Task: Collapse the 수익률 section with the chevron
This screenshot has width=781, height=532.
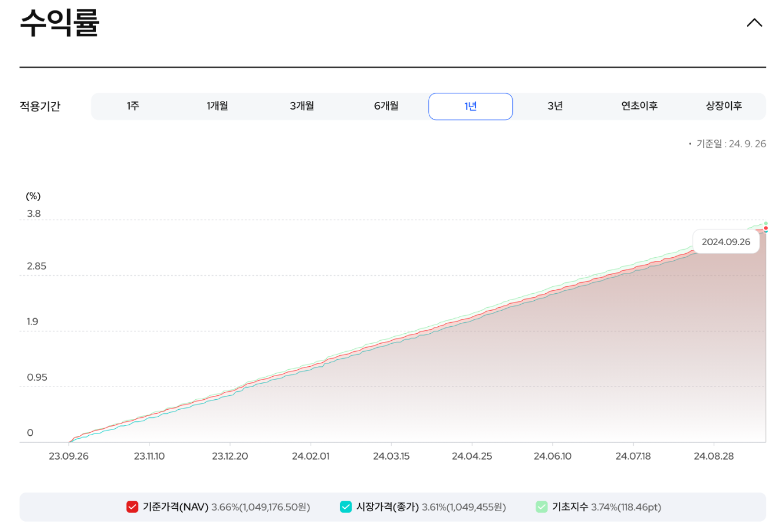Action: (x=754, y=23)
